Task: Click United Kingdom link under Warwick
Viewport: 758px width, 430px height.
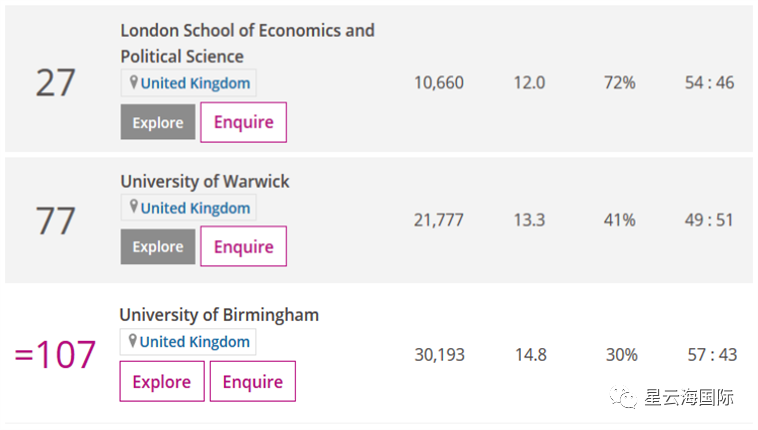Action: pyautogui.click(x=195, y=208)
